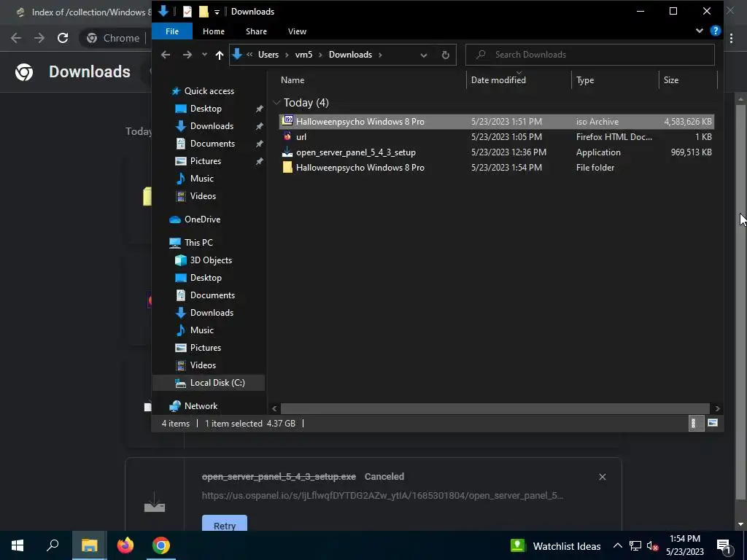Click Downloads segment in the address bar

pos(350,55)
